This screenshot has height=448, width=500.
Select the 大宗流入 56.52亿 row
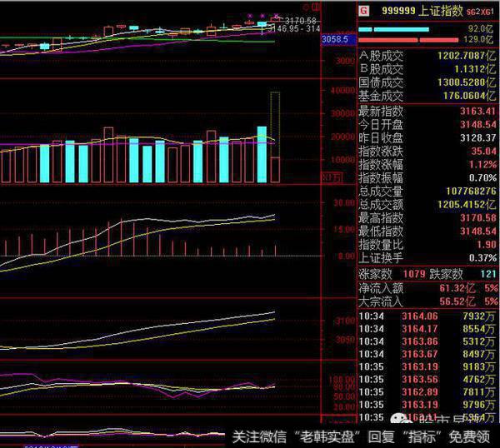pyautogui.click(x=427, y=301)
